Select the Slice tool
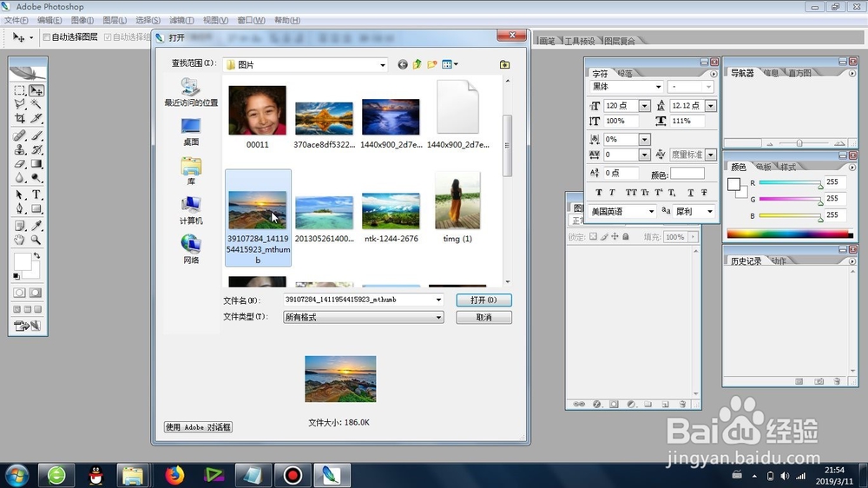 tap(36, 118)
